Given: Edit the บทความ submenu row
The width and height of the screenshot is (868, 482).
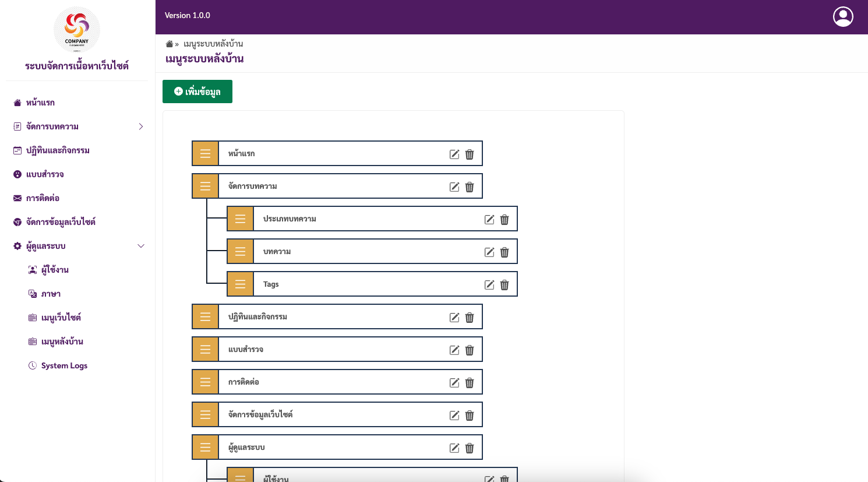Looking at the screenshot, I should [489, 252].
